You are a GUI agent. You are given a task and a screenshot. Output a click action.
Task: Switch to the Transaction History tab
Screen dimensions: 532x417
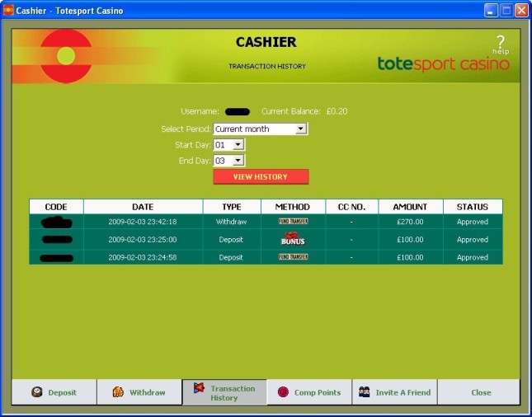click(x=224, y=392)
